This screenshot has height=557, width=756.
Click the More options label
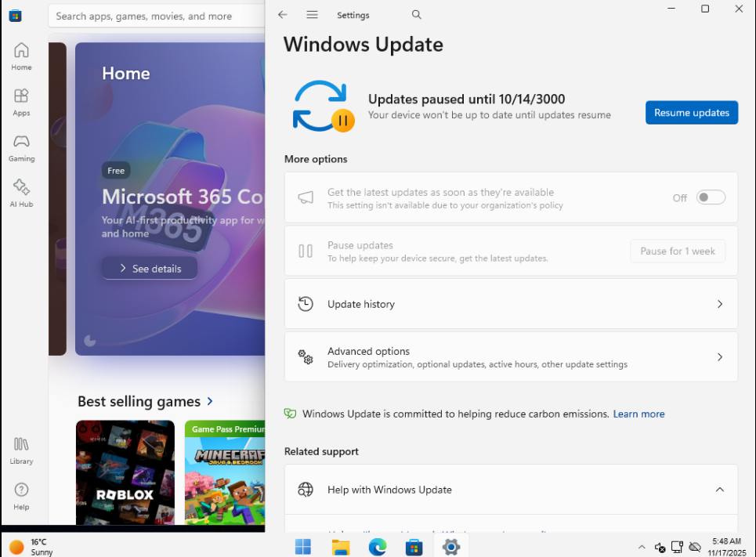click(x=315, y=159)
